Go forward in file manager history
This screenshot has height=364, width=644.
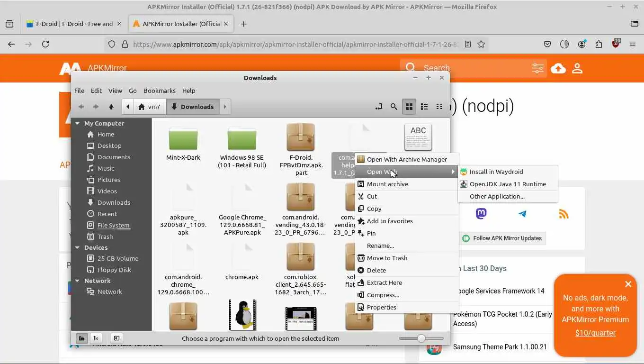point(96,107)
